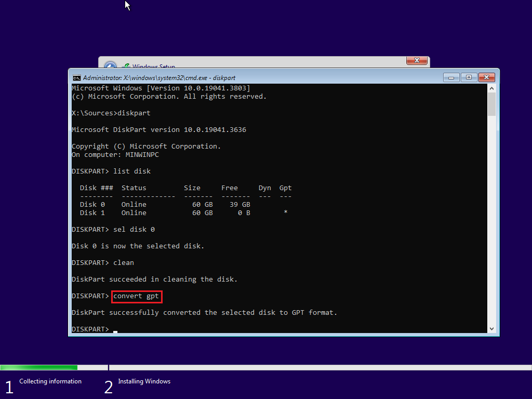Viewport: 532px width, 399px height.
Task: Click the 'Disk ###' column header
Action: pyautogui.click(x=96, y=188)
